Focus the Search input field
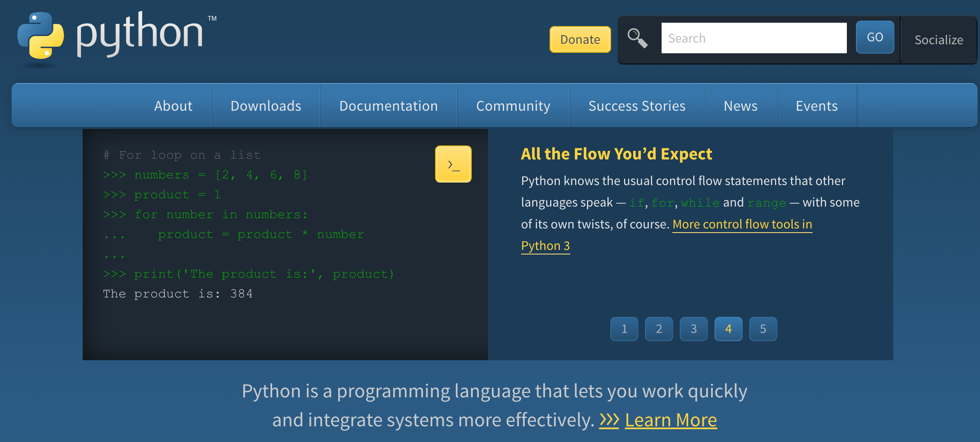Image resolution: width=980 pixels, height=442 pixels. (754, 38)
